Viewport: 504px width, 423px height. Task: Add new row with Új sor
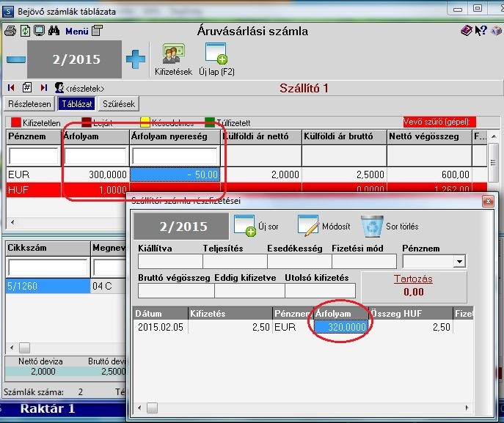(245, 226)
